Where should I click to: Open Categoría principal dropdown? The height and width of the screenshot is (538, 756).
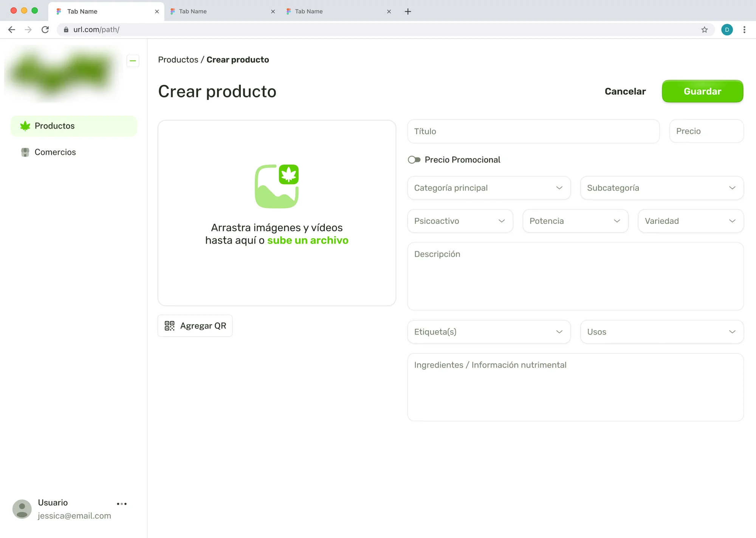(489, 188)
